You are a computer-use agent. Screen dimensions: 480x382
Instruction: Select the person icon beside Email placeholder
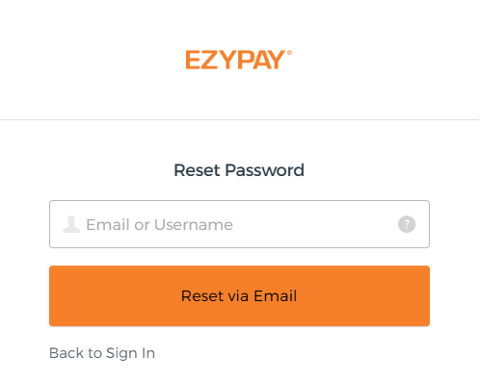tap(71, 224)
